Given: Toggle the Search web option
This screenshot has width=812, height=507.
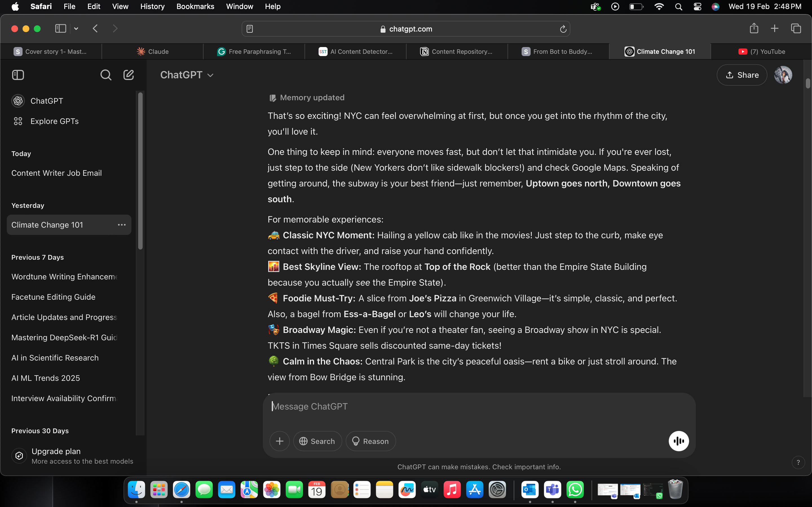Looking at the screenshot, I should click(317, 441).
